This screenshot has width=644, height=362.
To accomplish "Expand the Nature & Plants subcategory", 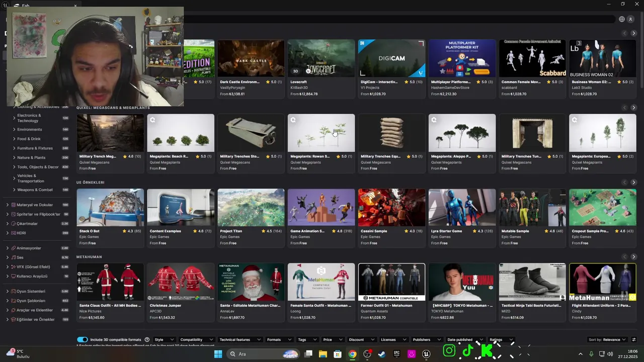I will [14, 157].
